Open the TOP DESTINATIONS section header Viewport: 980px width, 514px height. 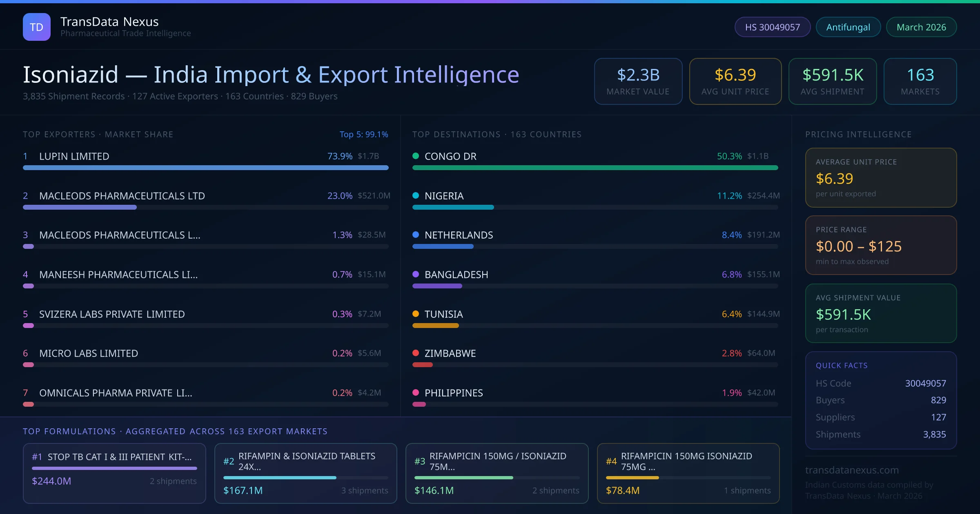click(497, 134)
